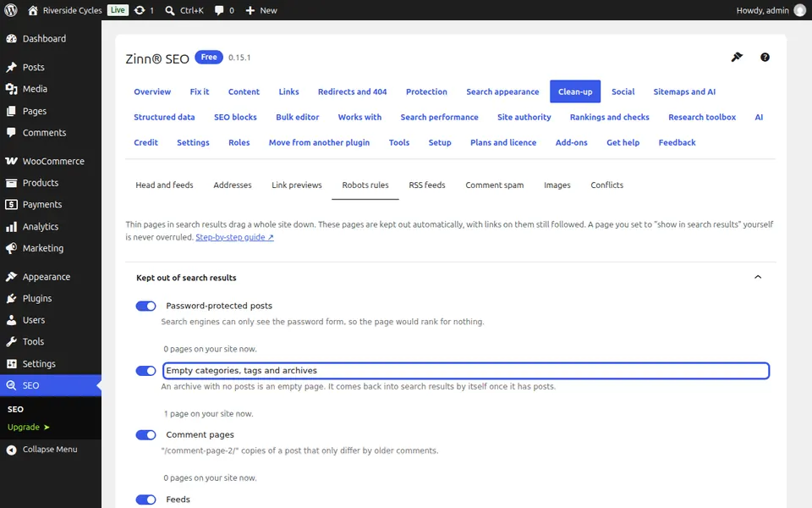The width and height of the screenshot is (812, 508).
Task: Open the WooCommerce sidebar icon
Action: (x=11, y=161)
